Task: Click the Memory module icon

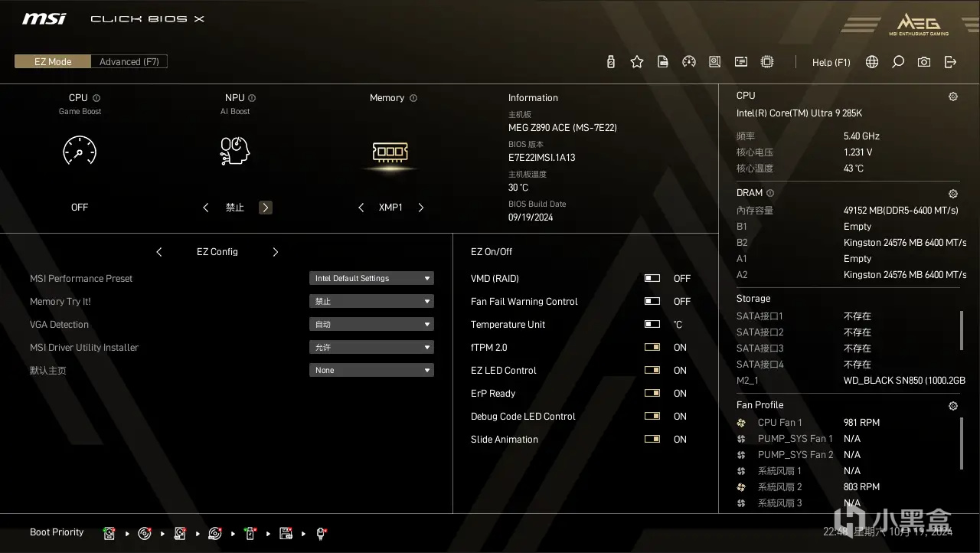Action: pyautogui.click(x=390, y=152)
